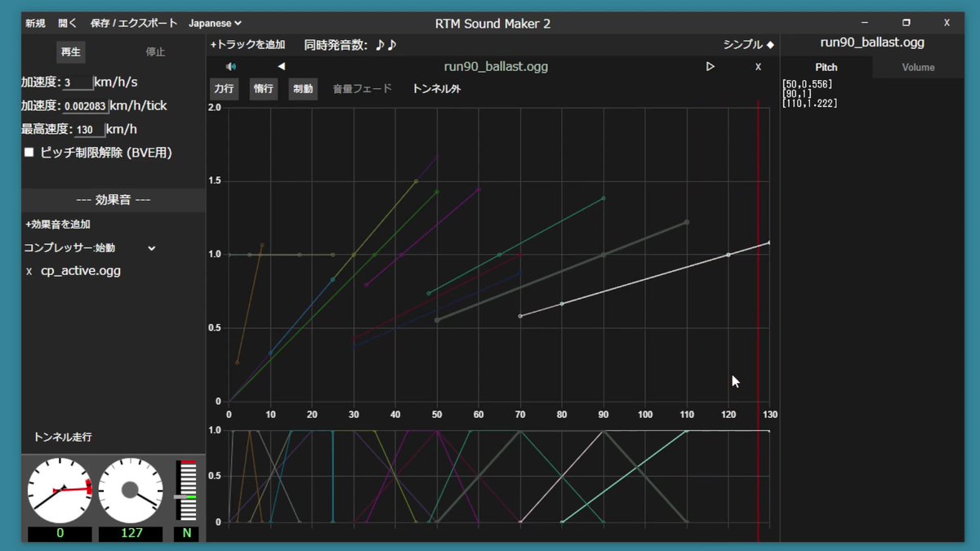Click the run90_ballast.ogg header in right panel
Viewport: 980px width, 551px height.
[872, 42]
